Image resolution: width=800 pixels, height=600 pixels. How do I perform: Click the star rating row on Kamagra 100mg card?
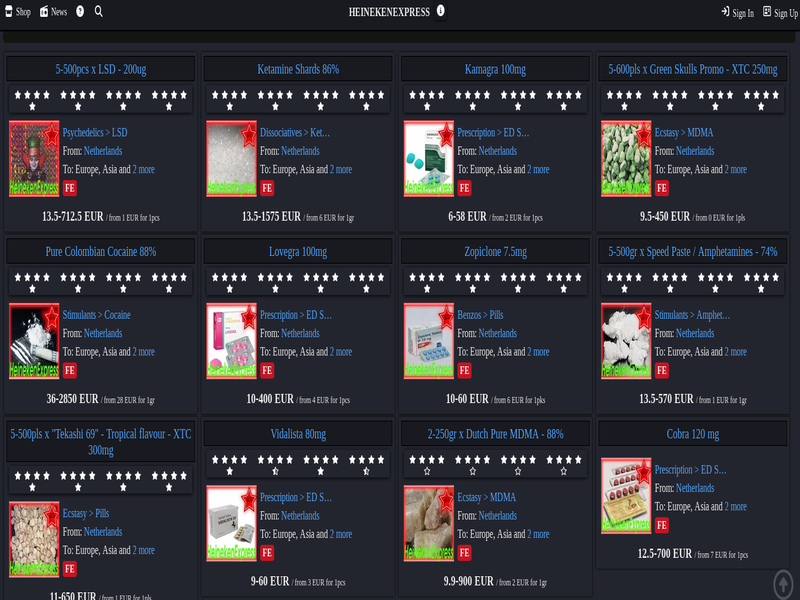[x=495, y=100]
